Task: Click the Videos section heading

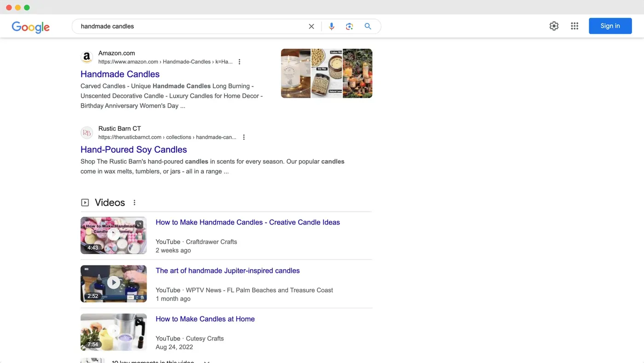Action: click(110, 202)
